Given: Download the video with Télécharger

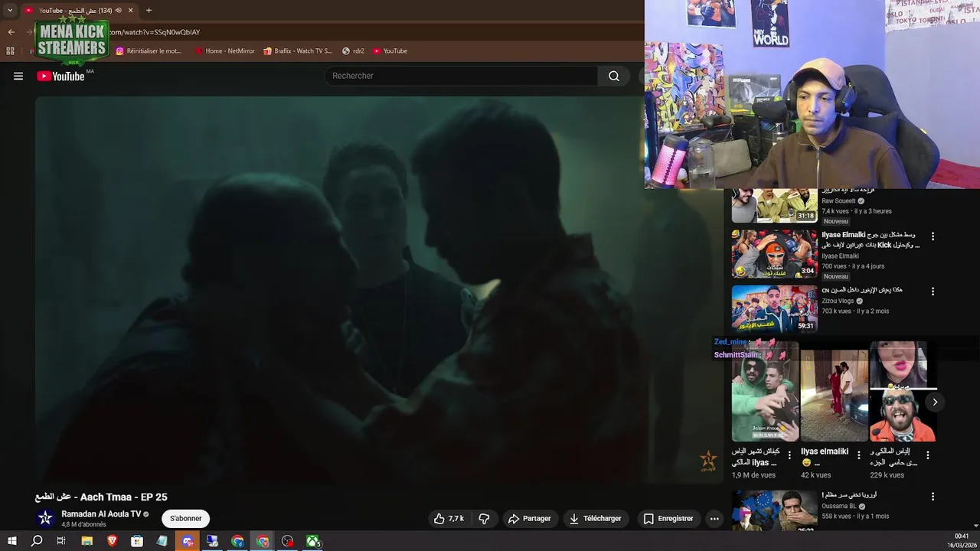Looking at the screenshot, I should click(595, 518).
